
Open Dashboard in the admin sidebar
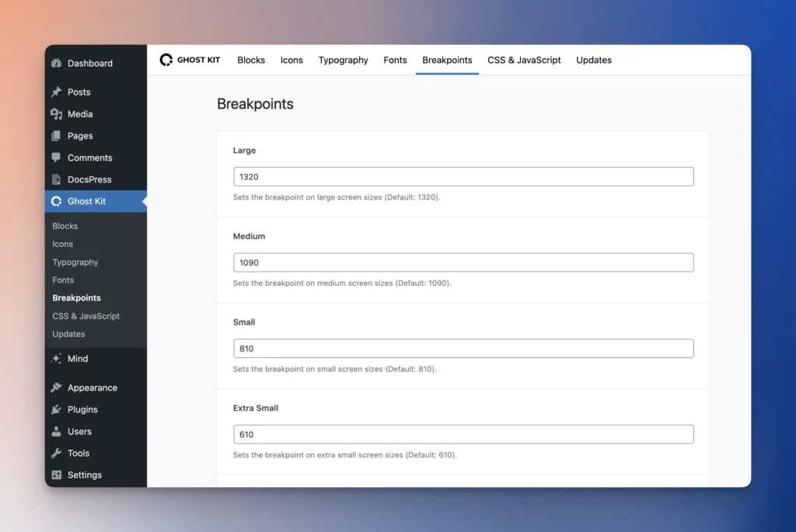[x=90, y=64]
